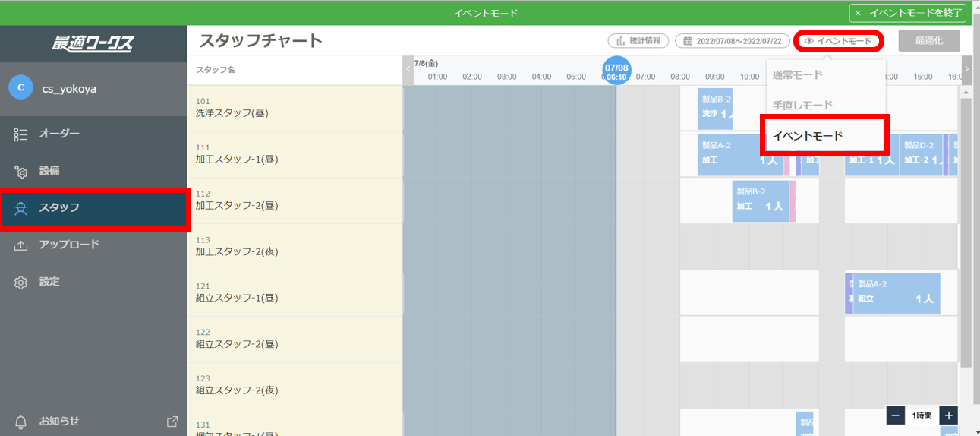Image resolution: width=980 pixels, height=436 pixels.
Task: Click the 15:00 time label on timeline
Action: [x=922, y=77]
